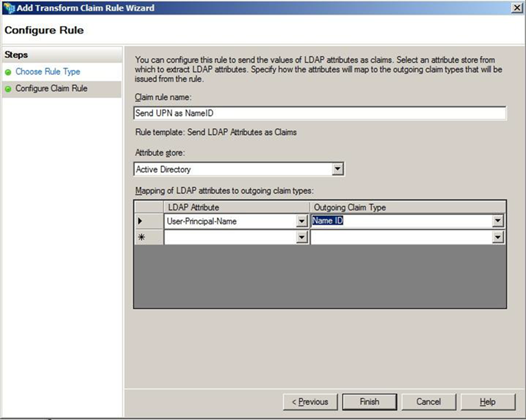Viewport: 526px width, 420px height.
Task: Cancel the wizard
Action: (429, 402)
